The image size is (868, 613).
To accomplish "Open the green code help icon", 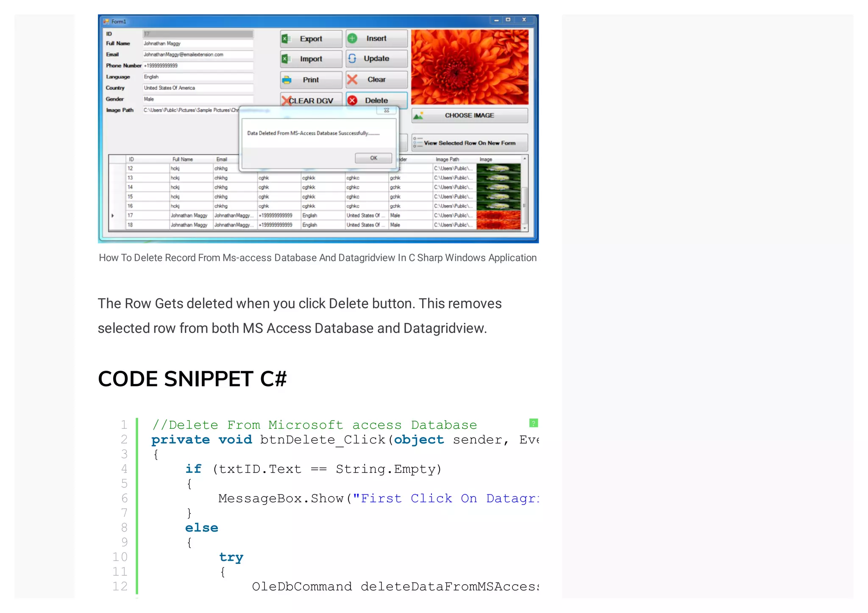I will click(x=533, y=423).
